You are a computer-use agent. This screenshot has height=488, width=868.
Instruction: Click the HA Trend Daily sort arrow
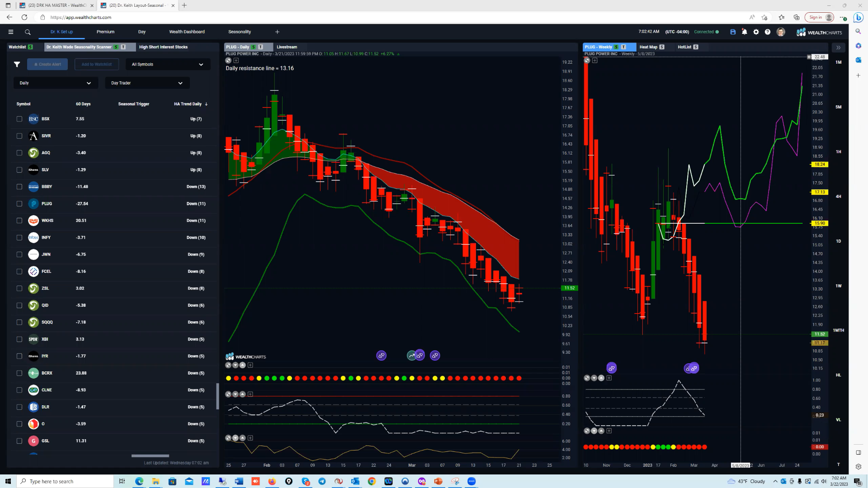(206, 104)
